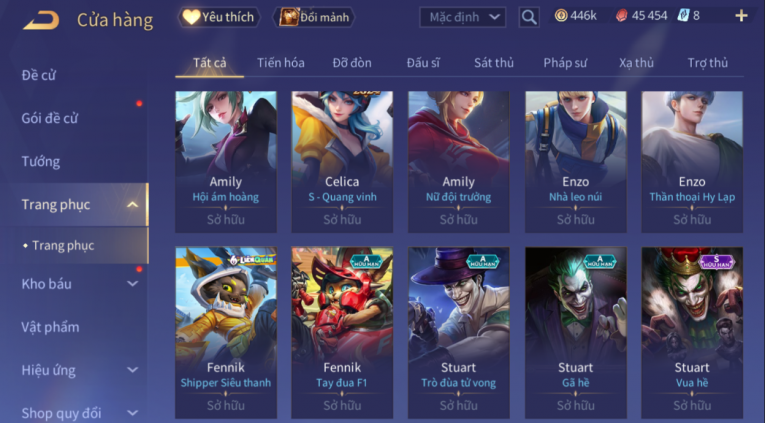Open the Mặc định sort dropdown
This screenshot has height=423, width=765.
coord(463,18)
